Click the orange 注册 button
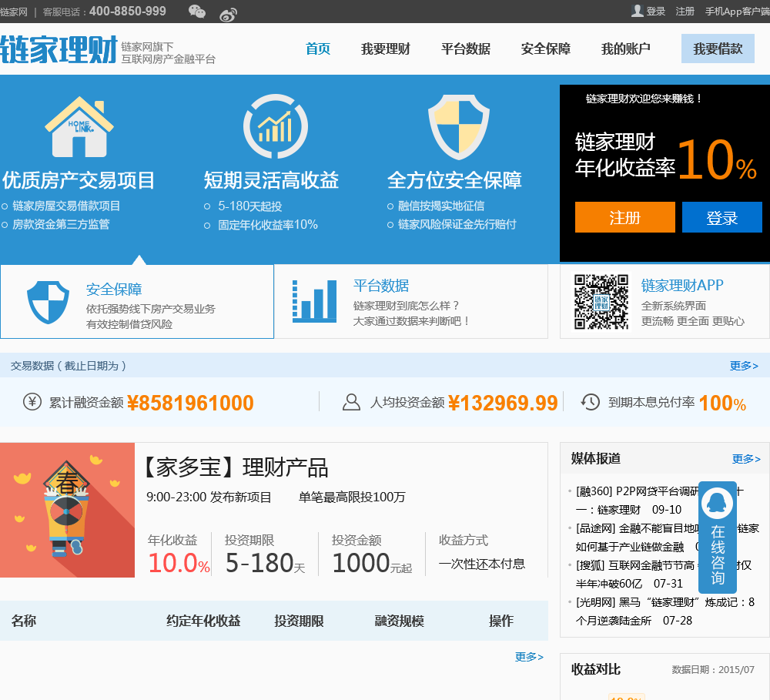 click(x=624, y=217)
